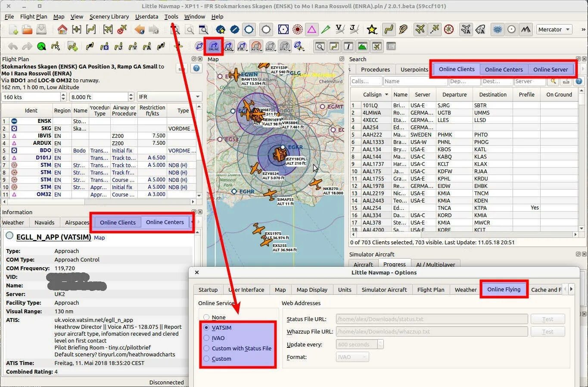This screenshot has width=588, height=387.
Task: Toggle airspace circle beside EGLL_N_APP
Action: (9, 235)
